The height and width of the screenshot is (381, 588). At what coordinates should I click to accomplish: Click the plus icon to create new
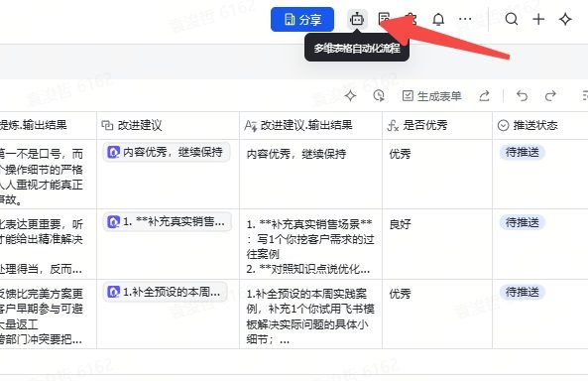click(x=538, y=19)
